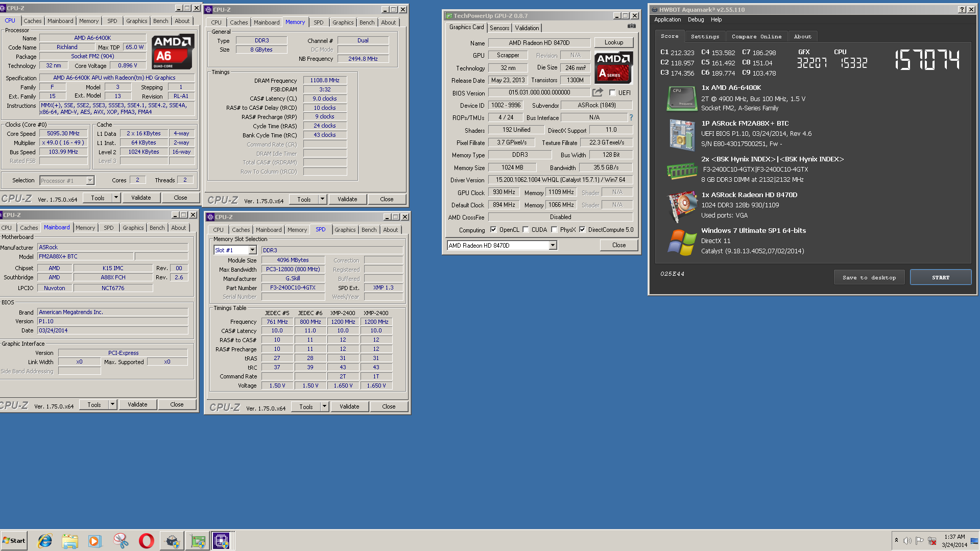Toggle the OpenCL checkbox
Viewport: 980px width, 551px height.
click(493, 230)
